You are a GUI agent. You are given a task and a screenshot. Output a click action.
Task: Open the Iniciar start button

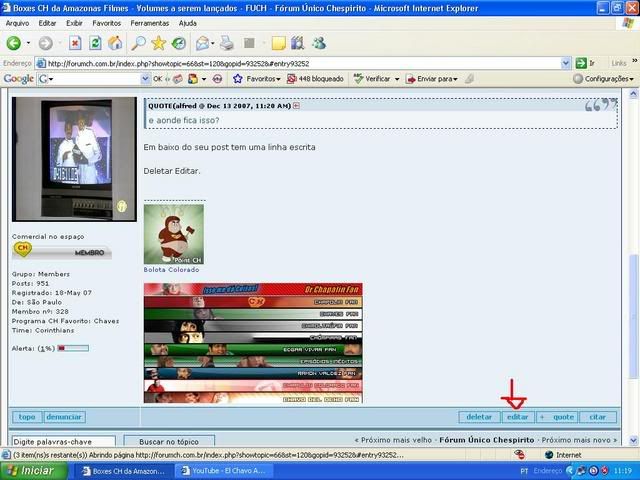[x=34, y=471]
